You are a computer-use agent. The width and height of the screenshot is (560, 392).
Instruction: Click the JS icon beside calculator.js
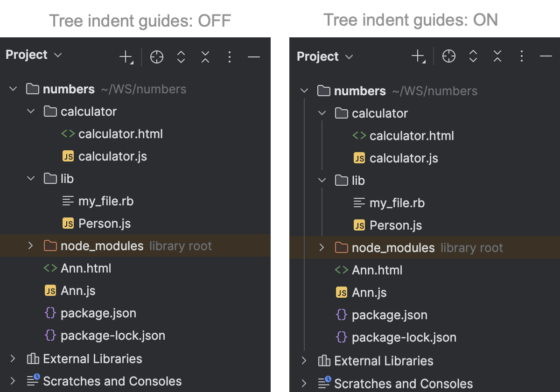coord(68,156)
